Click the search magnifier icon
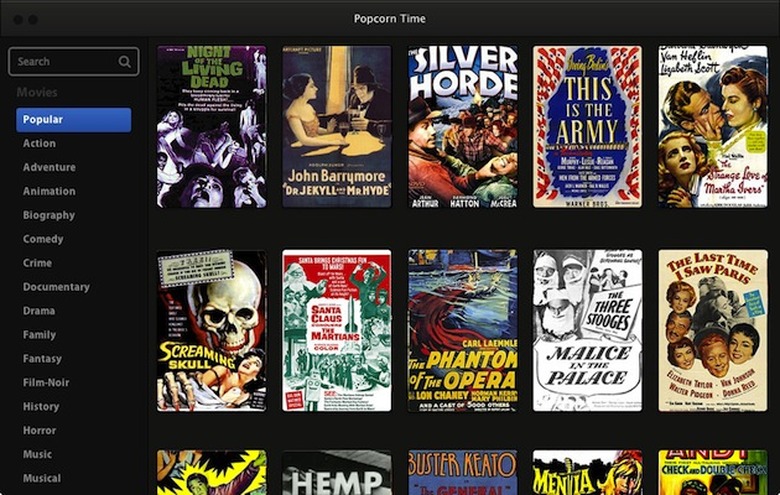 (x=124, y=61)
